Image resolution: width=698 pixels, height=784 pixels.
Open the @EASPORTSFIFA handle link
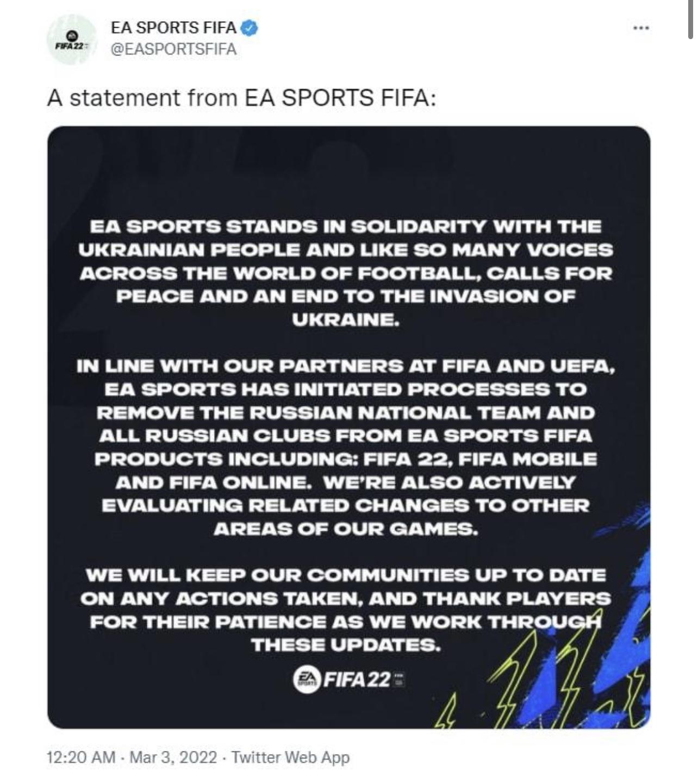[173, 49]
